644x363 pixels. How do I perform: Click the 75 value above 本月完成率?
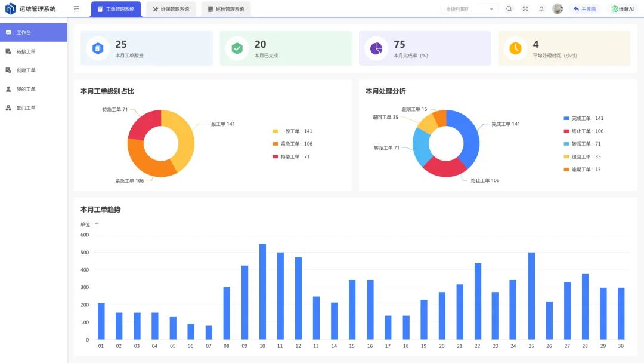coord(400,44)
